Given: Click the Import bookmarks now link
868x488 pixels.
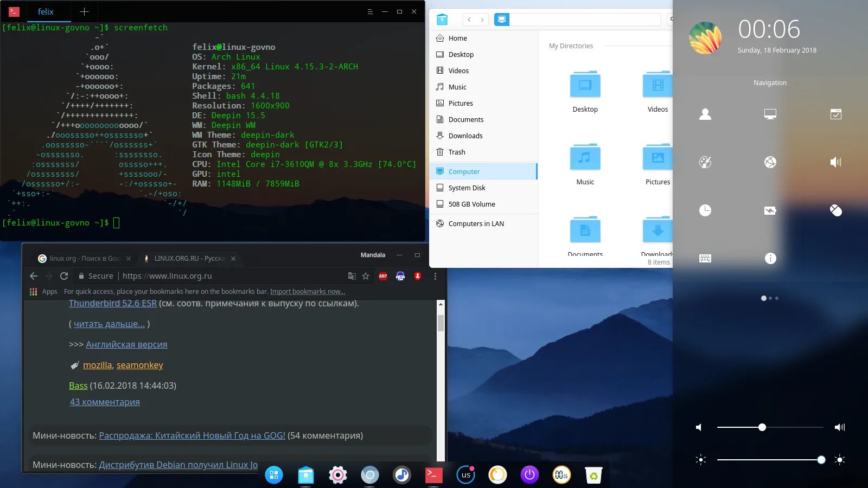Looking at the screenshot, I should click(308, 291).
